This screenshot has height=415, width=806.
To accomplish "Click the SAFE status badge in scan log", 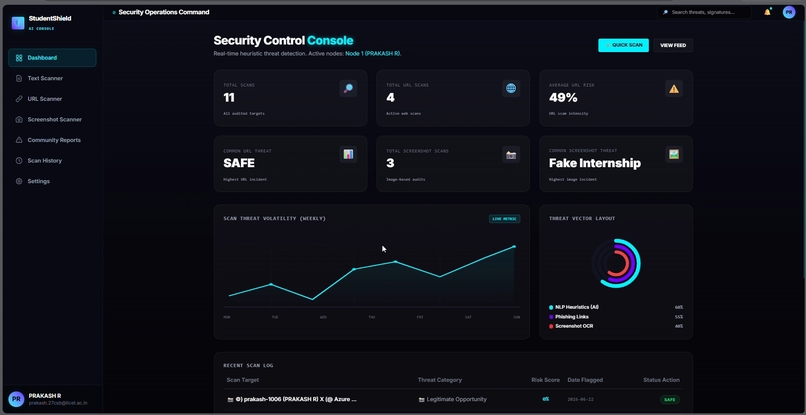I will [x=670, y=400].
